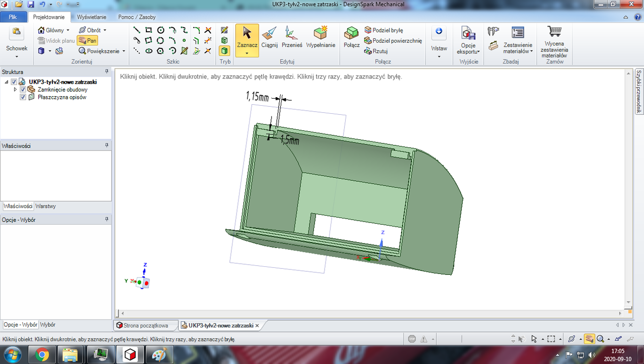Switch to Wyświetlanie ribbon tab
This screenshot has width=644, height=364.
coord(92,17)
